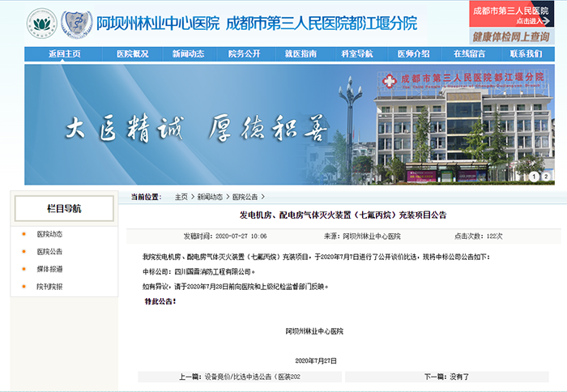Open 联系我们 in the navigation bar
Screen dimensions: 567x392
526,54
